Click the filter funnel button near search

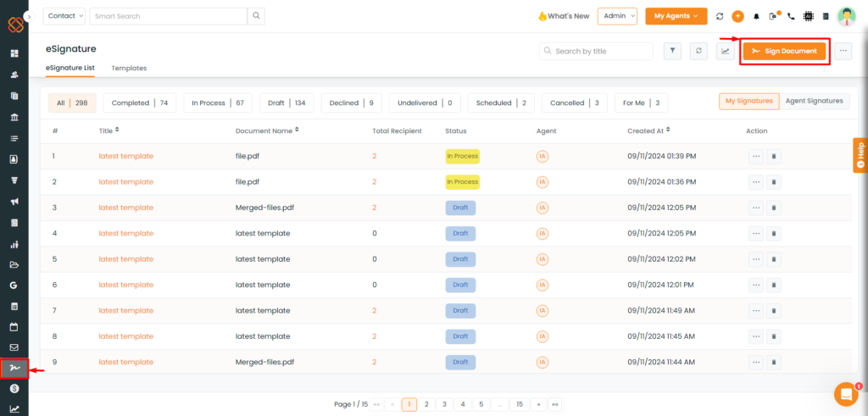click(672, 51)
